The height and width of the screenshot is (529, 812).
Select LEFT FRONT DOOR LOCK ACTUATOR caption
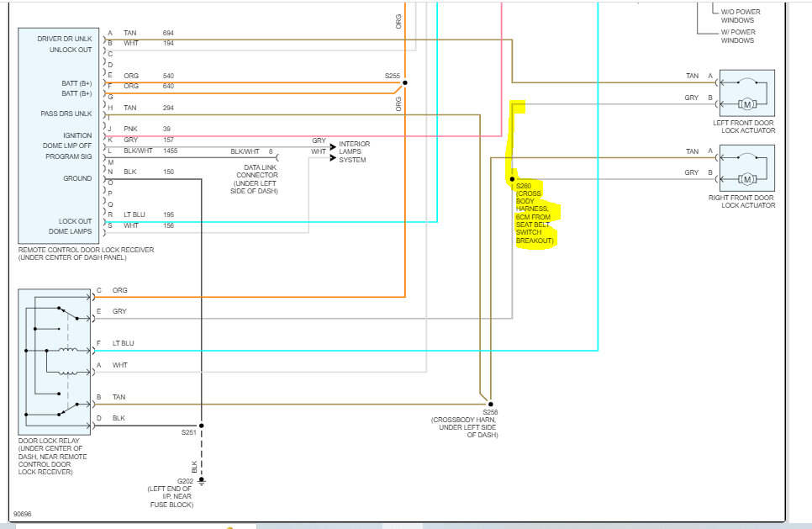click(744, 127)
